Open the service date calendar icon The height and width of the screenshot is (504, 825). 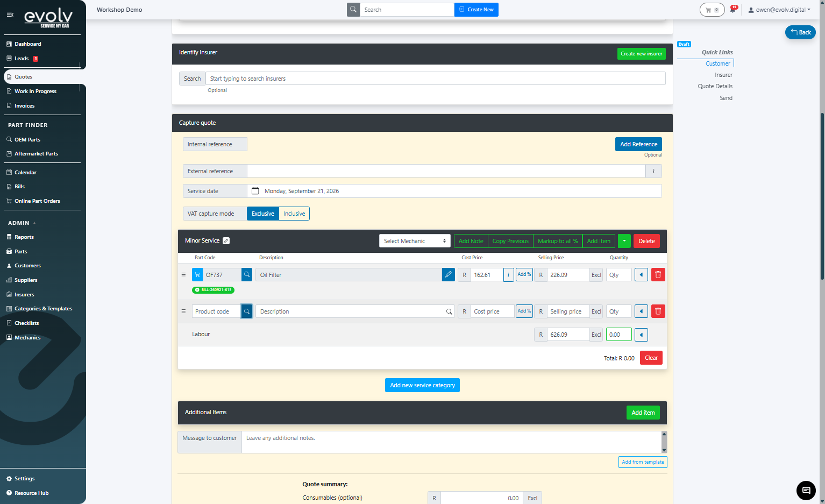(x=255, y=191)
